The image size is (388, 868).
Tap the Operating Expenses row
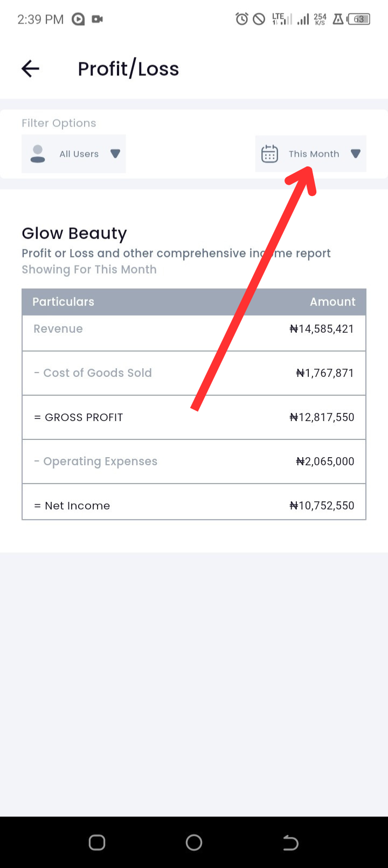pos(194,461)
